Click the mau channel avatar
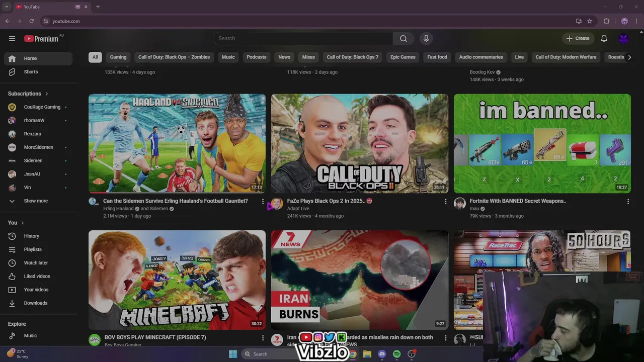Viewport: 644px width, 362px height. click(460, 204)
